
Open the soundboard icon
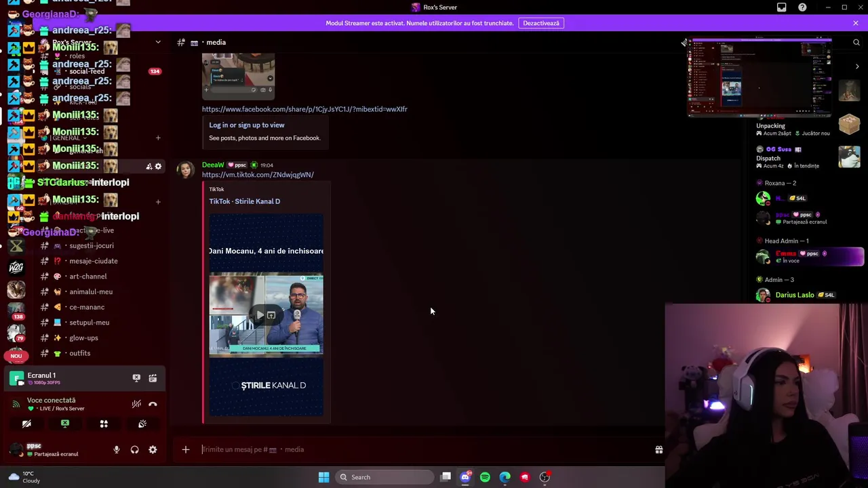point(142,424)
